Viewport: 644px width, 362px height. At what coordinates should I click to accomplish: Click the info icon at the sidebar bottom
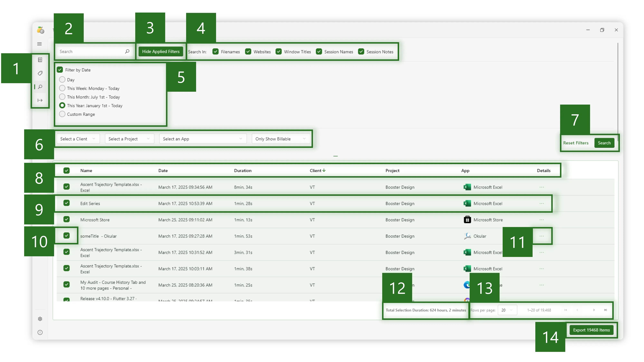pos(40,332)
